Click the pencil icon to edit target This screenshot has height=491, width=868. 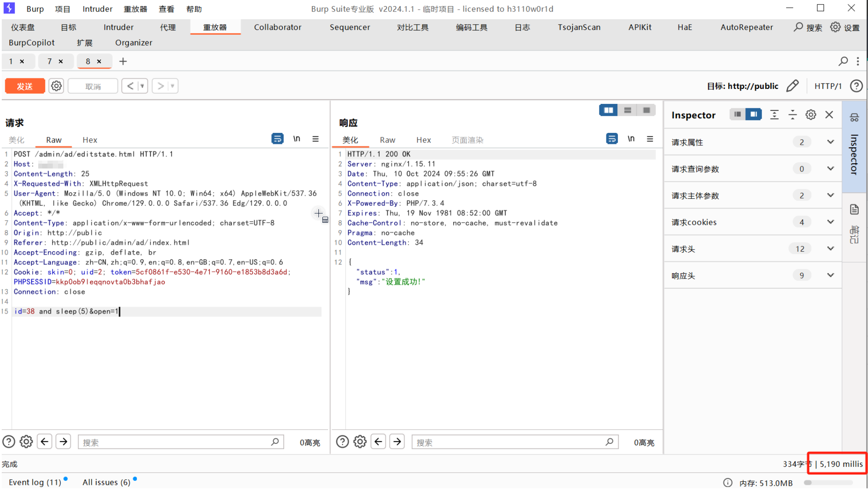pyautogui.click(x=792, y=86)
